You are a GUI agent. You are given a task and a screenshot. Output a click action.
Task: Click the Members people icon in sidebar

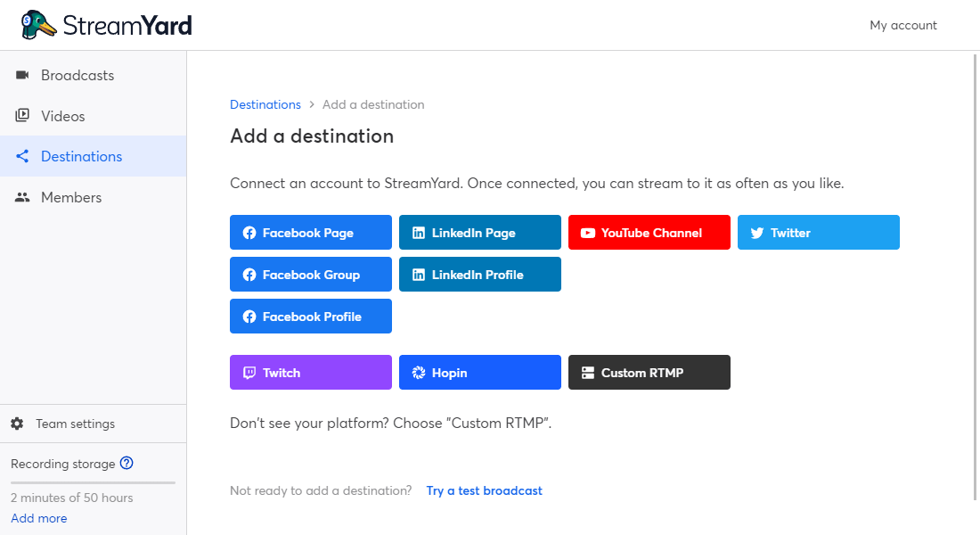click(x=22, y=197)
